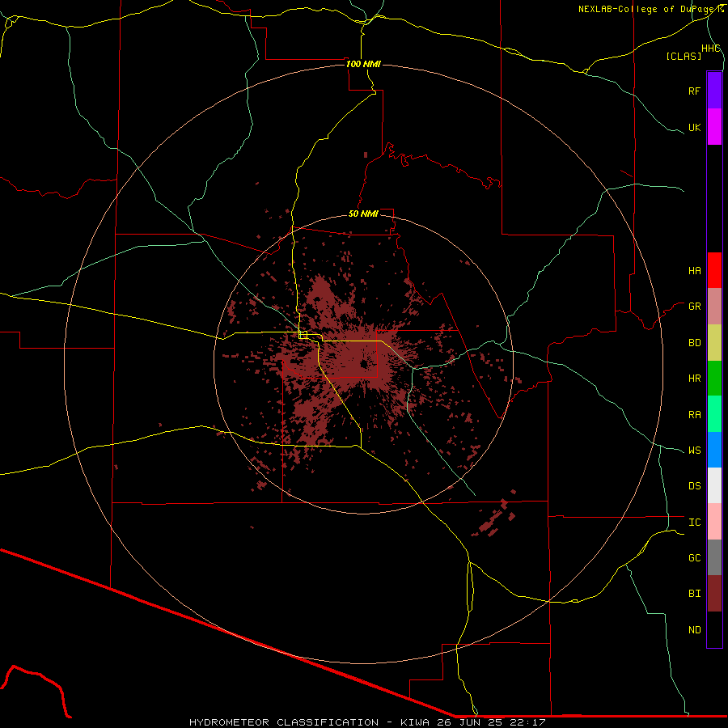Screen dimensions: 728x728
Task: Click the WS legend label
Action: (694, 450)
